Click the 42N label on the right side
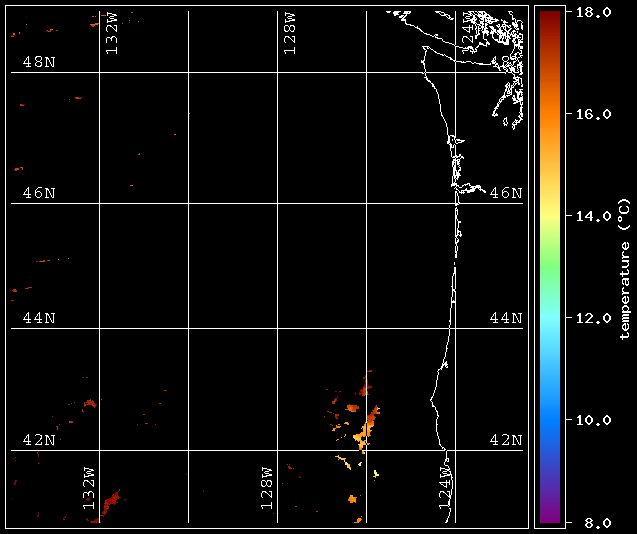The image size is (637, 534). pyautogui.click(x=506, y=440)
